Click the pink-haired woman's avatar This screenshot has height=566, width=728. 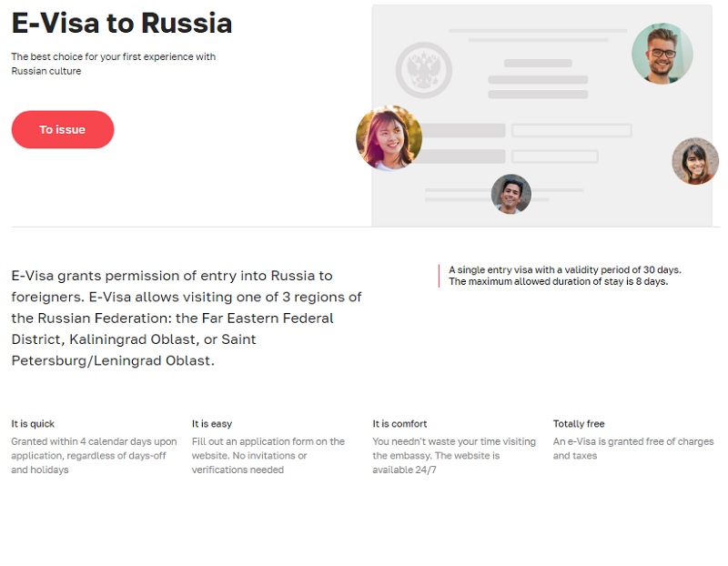click(x=389, y=138)
